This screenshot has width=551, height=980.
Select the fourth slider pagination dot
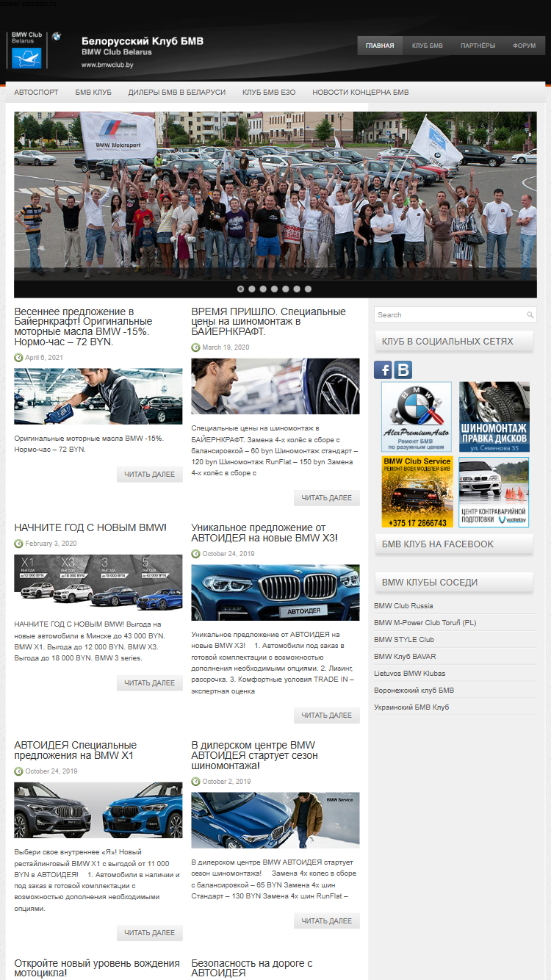(x=275, y=289)
